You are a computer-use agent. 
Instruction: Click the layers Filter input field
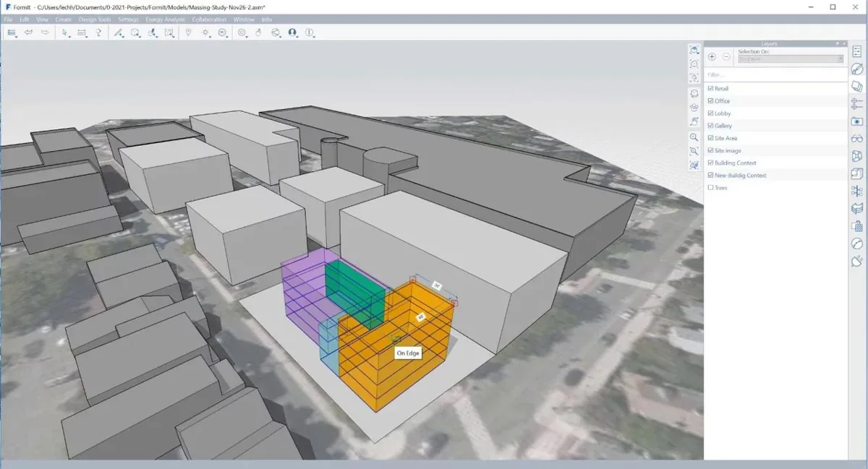pos(775,74)
